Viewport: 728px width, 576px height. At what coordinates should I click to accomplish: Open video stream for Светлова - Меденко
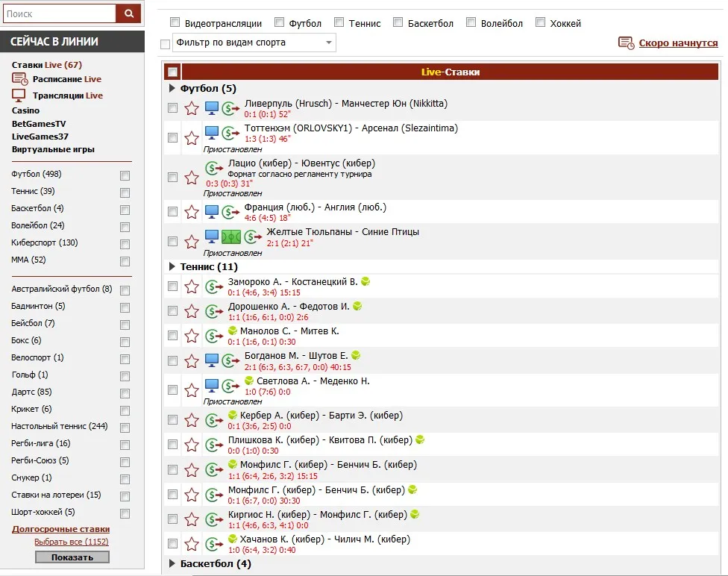click(x=212, y=385)
